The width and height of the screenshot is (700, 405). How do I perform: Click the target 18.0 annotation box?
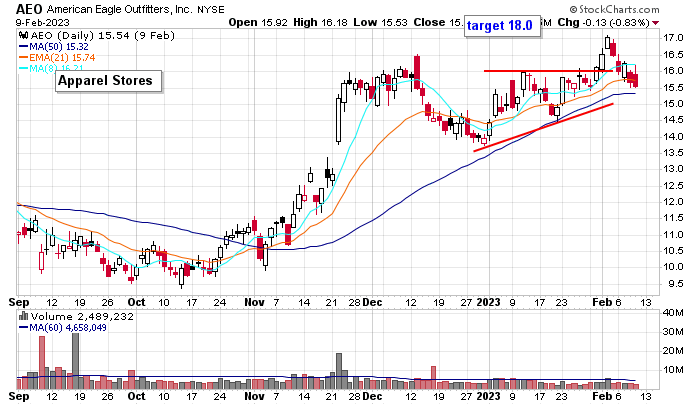[x=500, y=25]
